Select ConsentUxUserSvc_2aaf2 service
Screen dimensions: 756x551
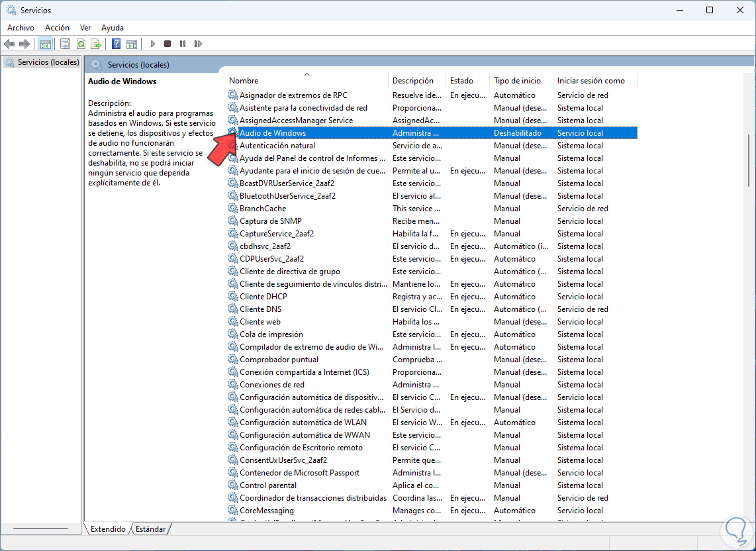432,460
